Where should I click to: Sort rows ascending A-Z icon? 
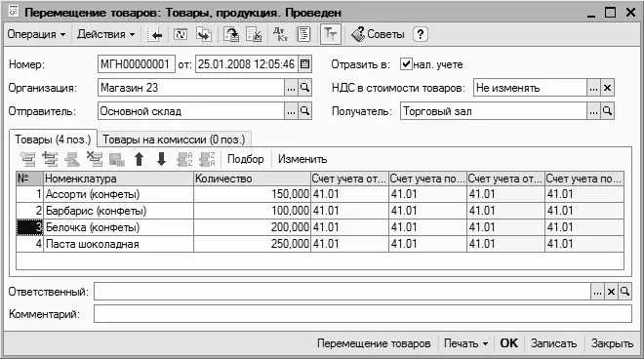point(184,159)
